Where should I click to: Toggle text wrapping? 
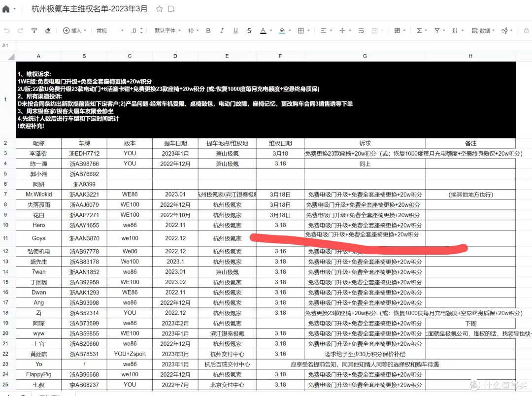361,31
